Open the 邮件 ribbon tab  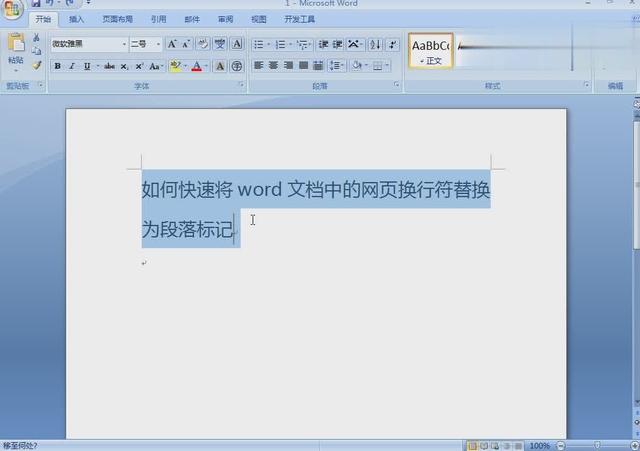tap(192, 19)
